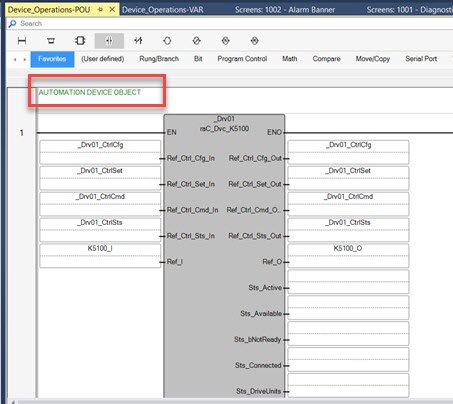This screenshot has width=453, height=404.
Task: Select the direct contact instruction icon
Action: point(109,41)
